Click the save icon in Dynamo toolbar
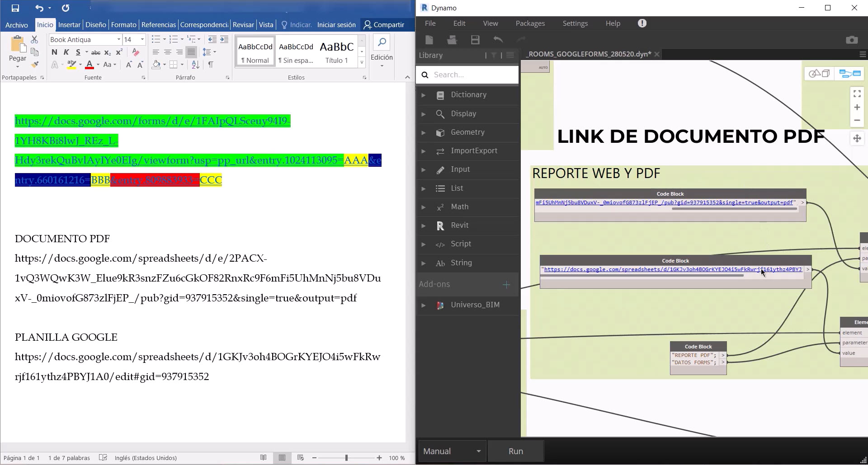This screenshot has width=868, height=465. (x=475, y=40)
